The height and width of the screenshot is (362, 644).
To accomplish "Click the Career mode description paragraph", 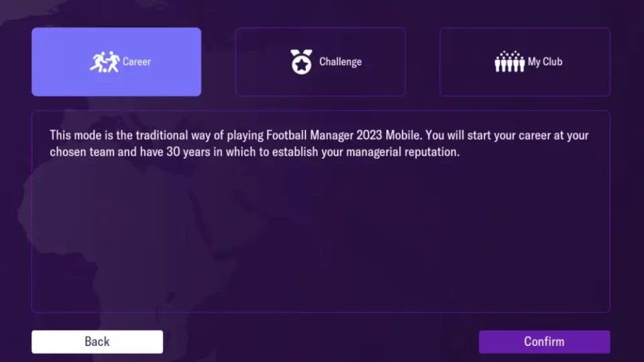I will (319, 143).
